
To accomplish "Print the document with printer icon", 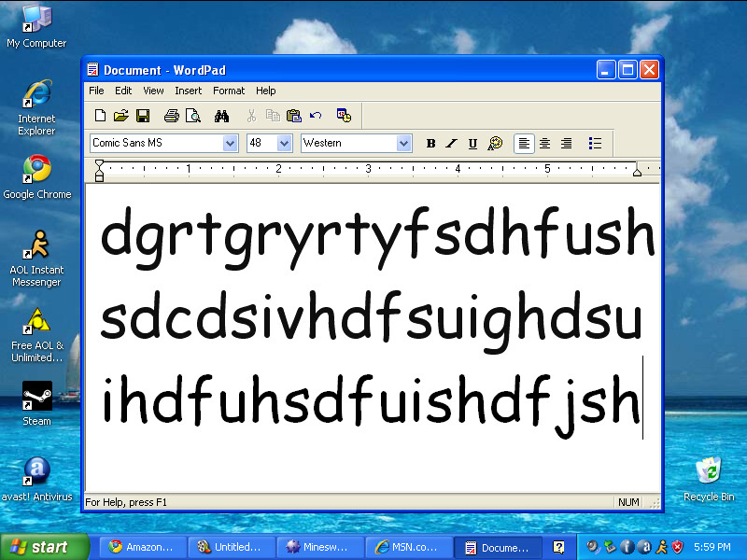I will (x=171, y=116).
